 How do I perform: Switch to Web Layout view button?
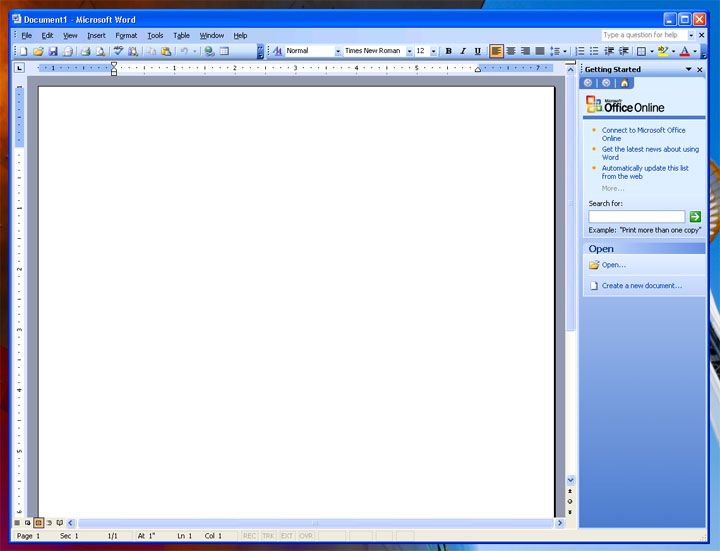[x=28, y=523]
